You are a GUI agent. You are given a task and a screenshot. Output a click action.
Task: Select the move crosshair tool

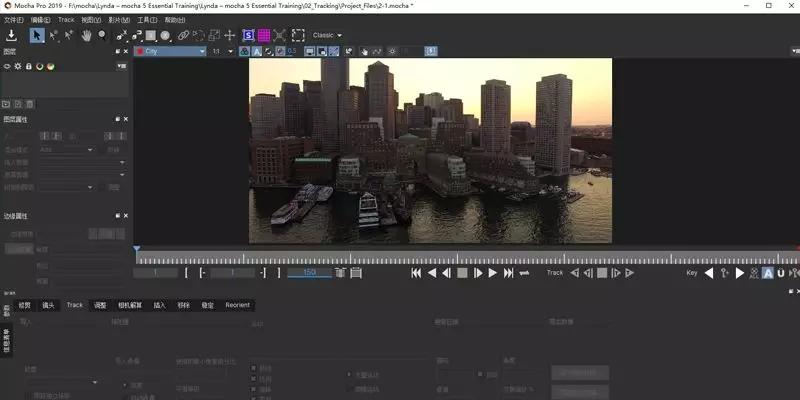click(230, 35)
